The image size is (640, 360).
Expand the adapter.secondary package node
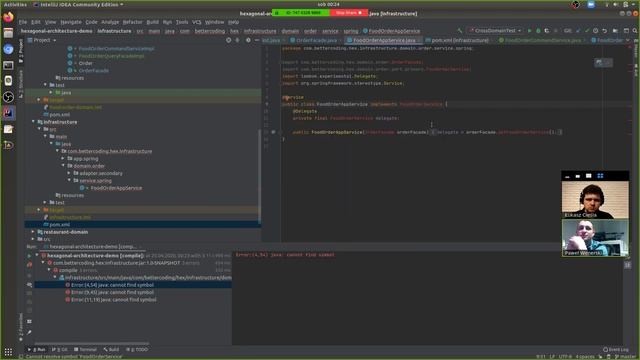pos(69,173)
